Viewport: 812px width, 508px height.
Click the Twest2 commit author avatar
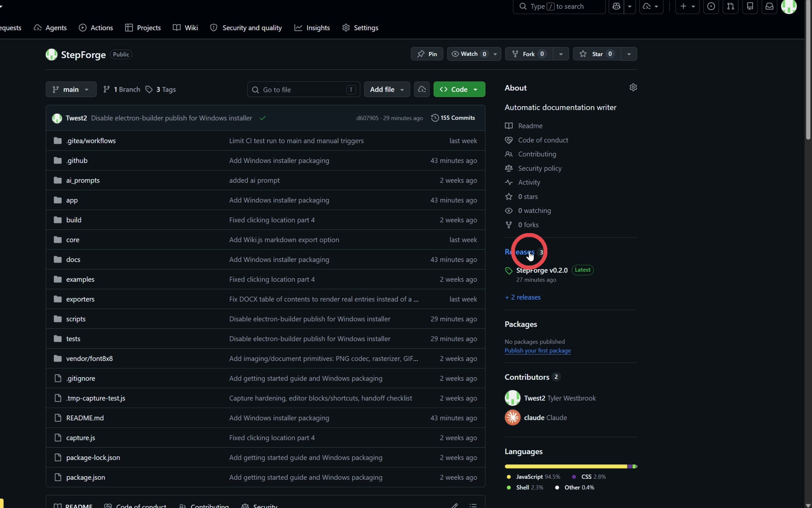57,118
